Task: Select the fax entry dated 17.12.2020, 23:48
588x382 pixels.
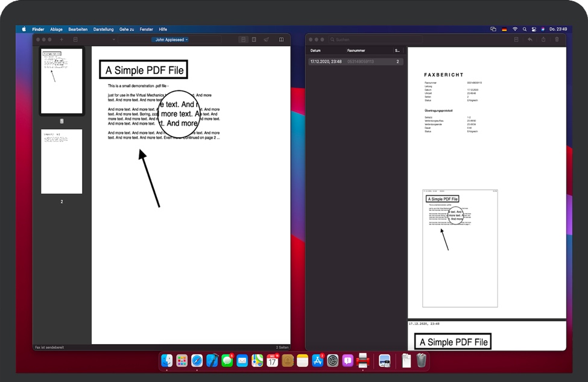Action: [355, 61]
